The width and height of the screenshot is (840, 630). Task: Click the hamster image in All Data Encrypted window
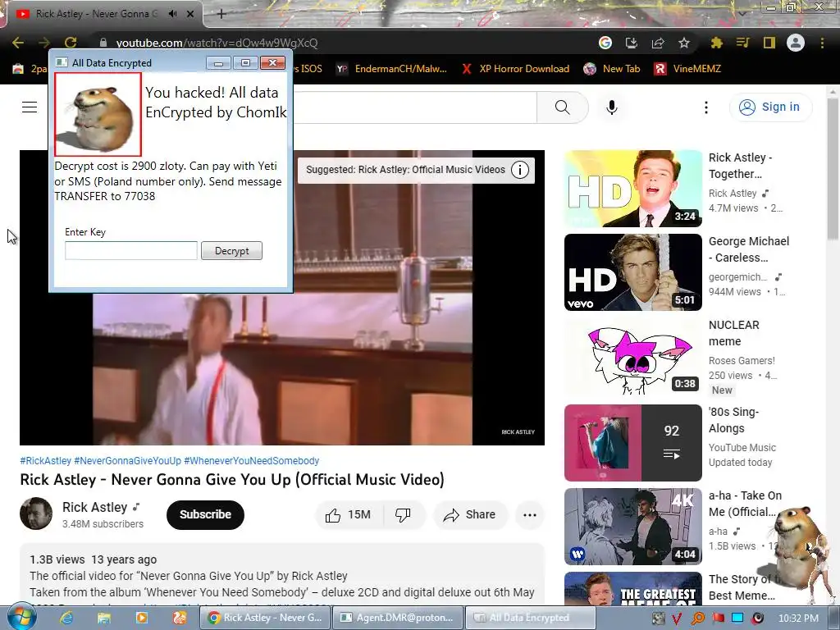pos(98,115)
